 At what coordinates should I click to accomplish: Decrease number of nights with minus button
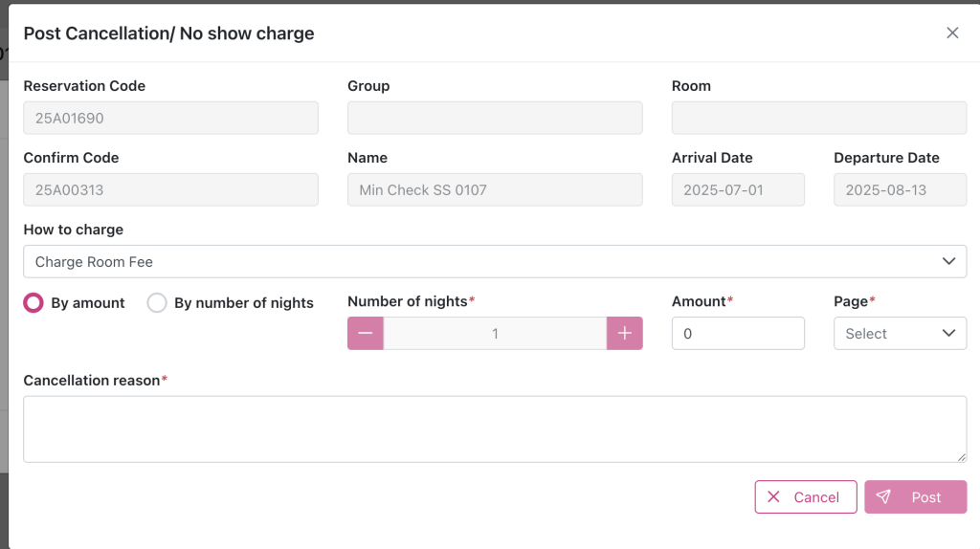[366, 334]
